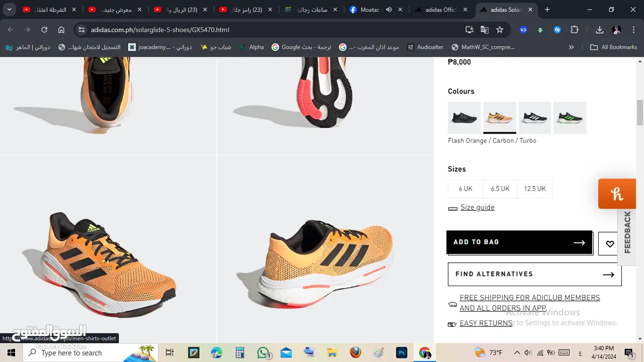Open Task View on taskbar

pos(169,352)
